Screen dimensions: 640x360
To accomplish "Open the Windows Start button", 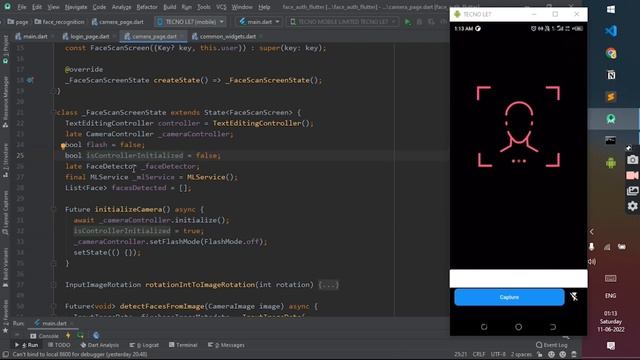I will click(x=611, y=9).
